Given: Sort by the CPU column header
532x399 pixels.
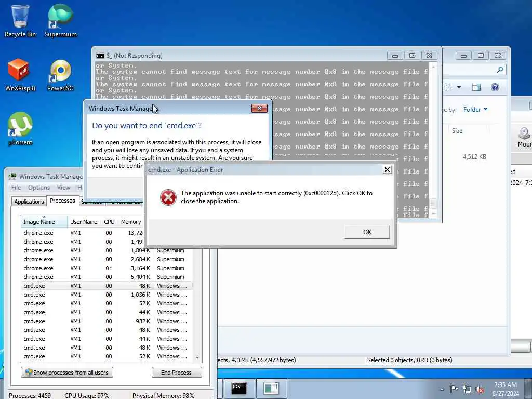Looking at the screenshot, I should pyautogui.click(x=109, y=221).
